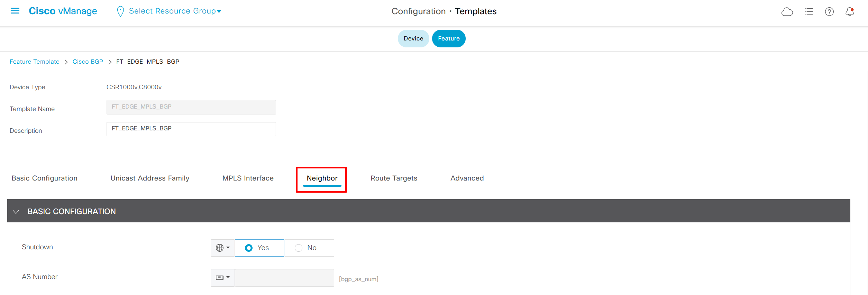868x295 pixels.
Task: Open the MPLS Interface tab
Action: (x=248, y=178)
